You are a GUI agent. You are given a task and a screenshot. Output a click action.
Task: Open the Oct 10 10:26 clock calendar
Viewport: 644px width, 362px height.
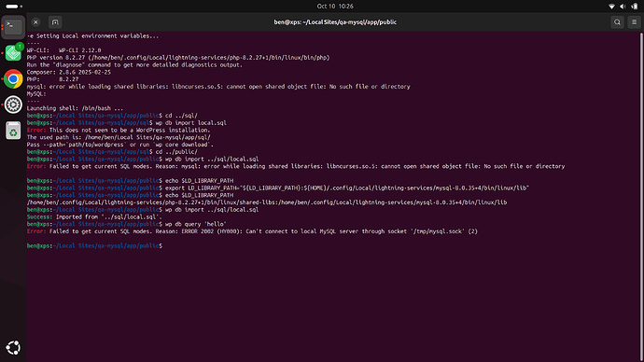pos(335,7)
